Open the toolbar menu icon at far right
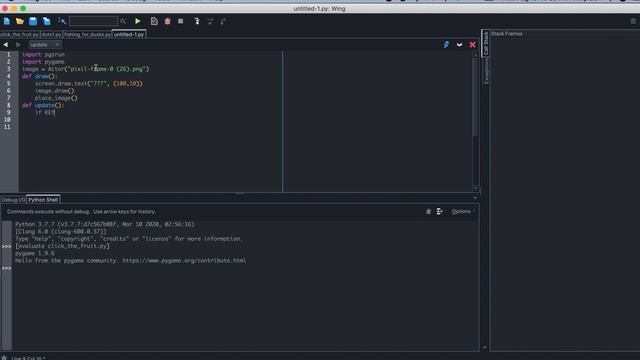This screenshot has height=360, width=640. point(633,21)
